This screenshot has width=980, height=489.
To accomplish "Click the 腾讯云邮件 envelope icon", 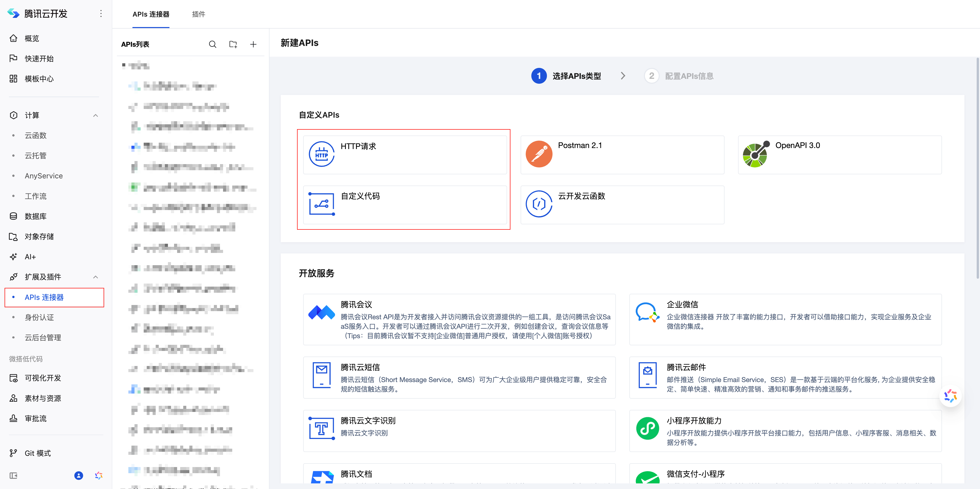I will click(x=647, y=375).
